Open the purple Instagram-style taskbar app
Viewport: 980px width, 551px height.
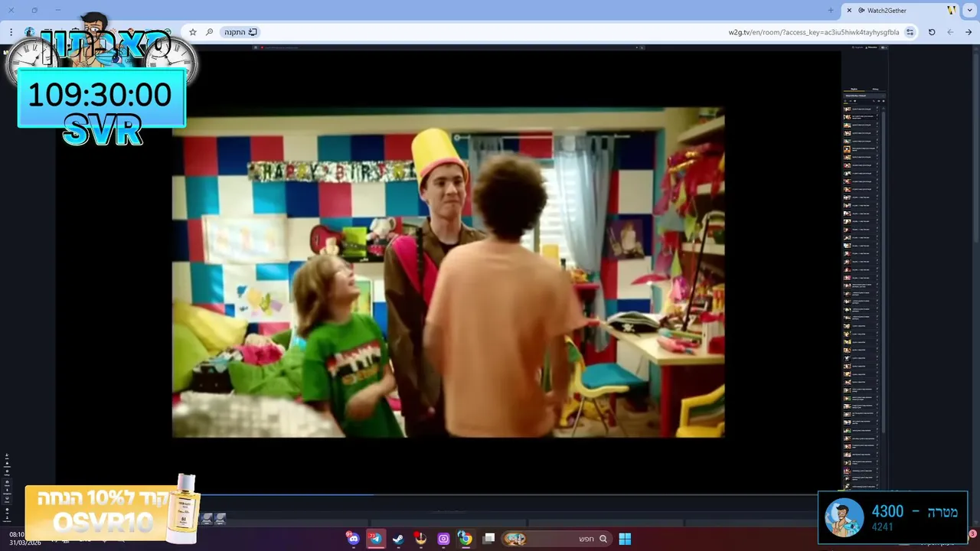pyautogui.click(x=443, y=539)
